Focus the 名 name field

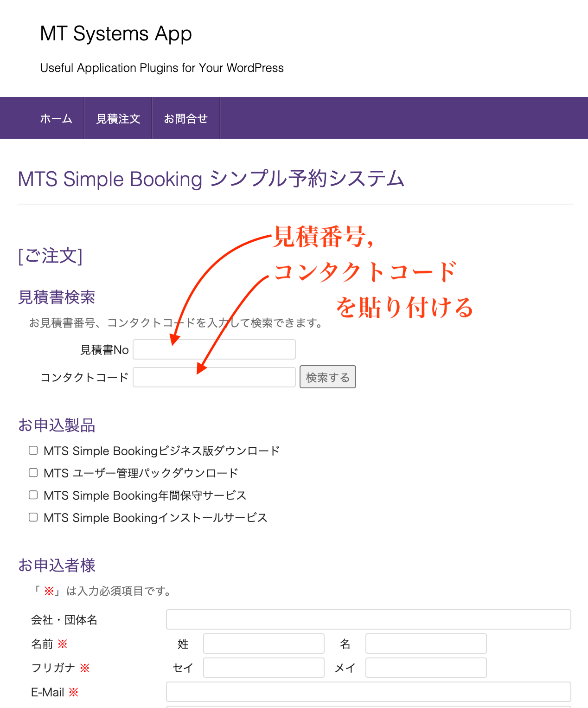click(x=426, y=644)
